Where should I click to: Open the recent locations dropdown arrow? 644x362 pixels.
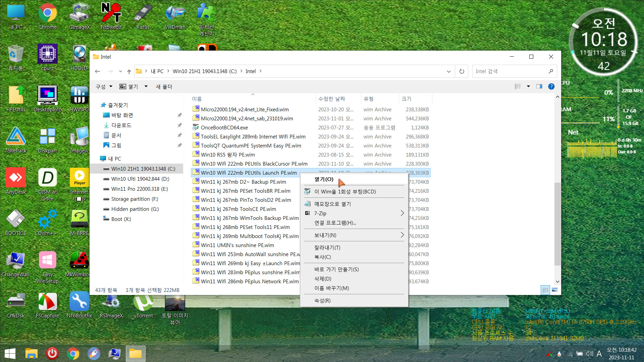120,71
